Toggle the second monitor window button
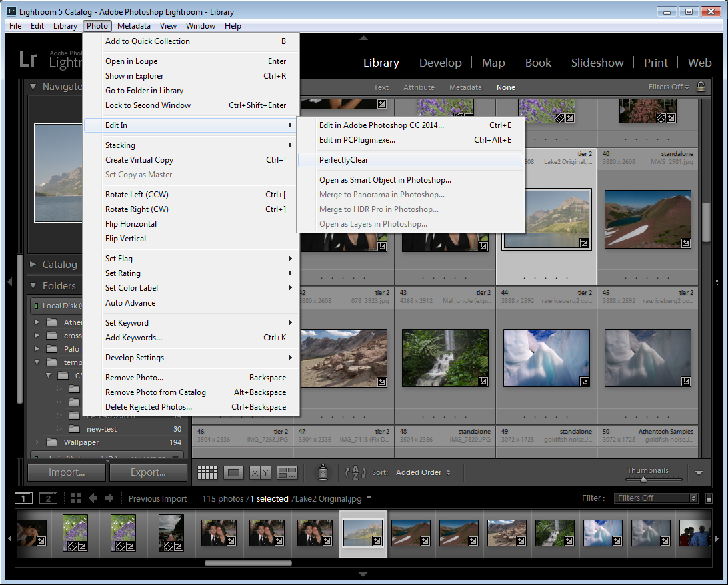The height and width of the screenshot is (585, 728). 48,498
